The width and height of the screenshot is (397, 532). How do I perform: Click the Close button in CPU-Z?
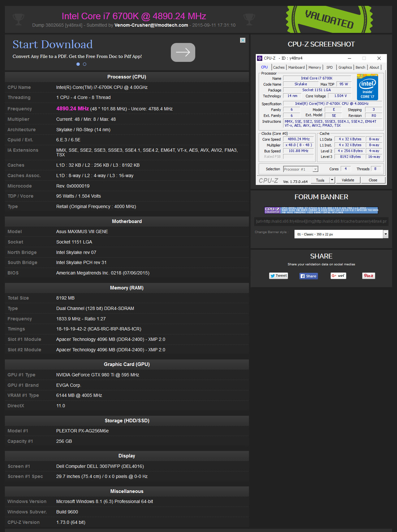coord(373,180)
